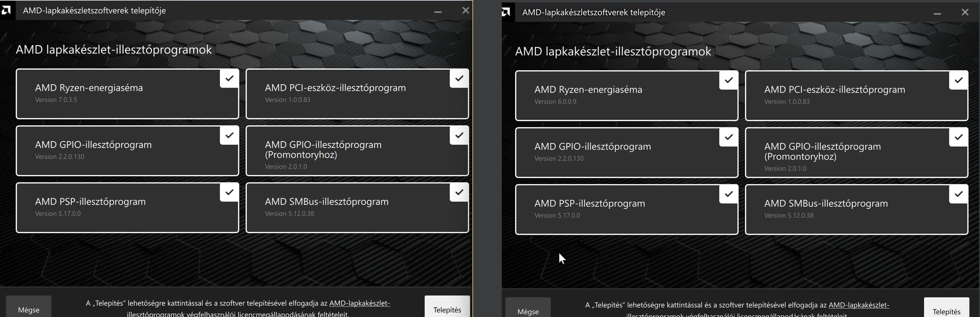
Task: Click heading 'AMD lapkakészlet-illesztőprogramok' in right window
Action: [x=613, y=51]
